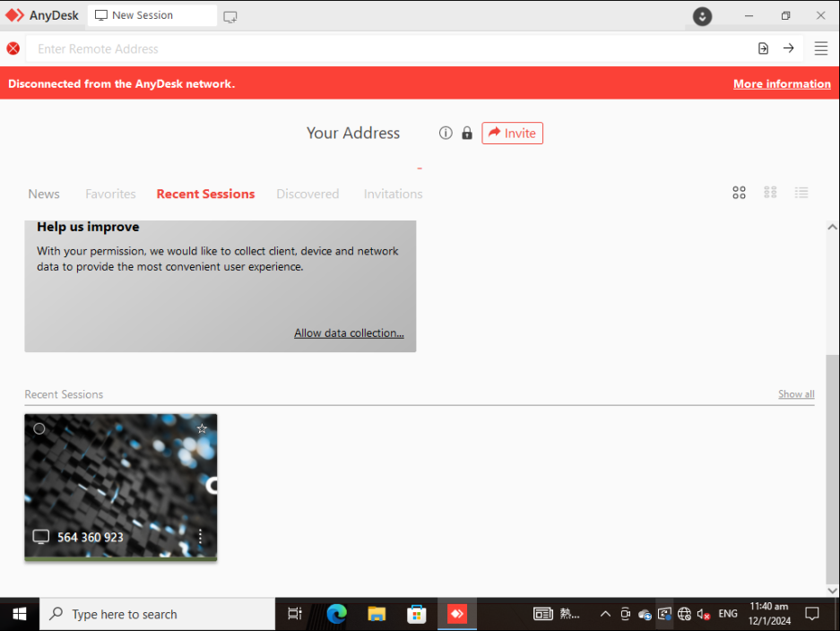Click the scrollbar down arrow
This screenshot has width=840, height=631.
[832, 591]
